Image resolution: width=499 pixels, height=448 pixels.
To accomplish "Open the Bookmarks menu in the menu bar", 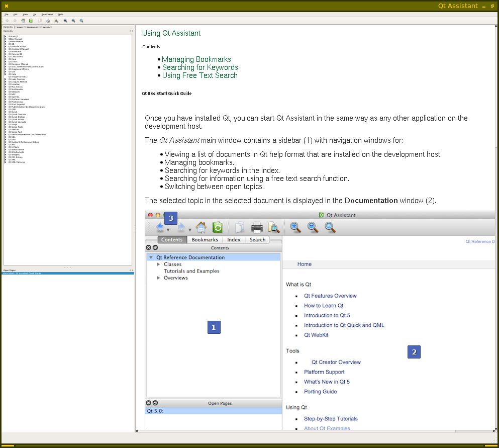I will pyautogui.click(x=47, y=14).
